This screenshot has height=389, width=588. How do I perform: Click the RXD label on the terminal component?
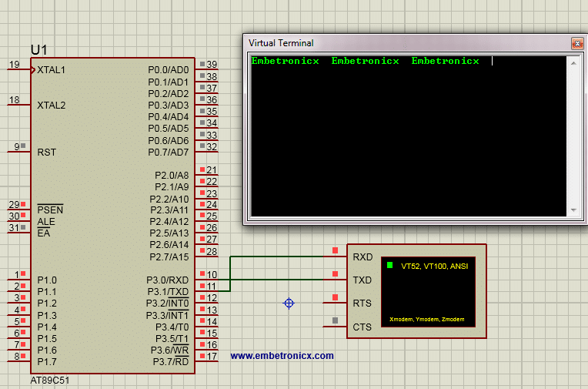tap(362, 257)
